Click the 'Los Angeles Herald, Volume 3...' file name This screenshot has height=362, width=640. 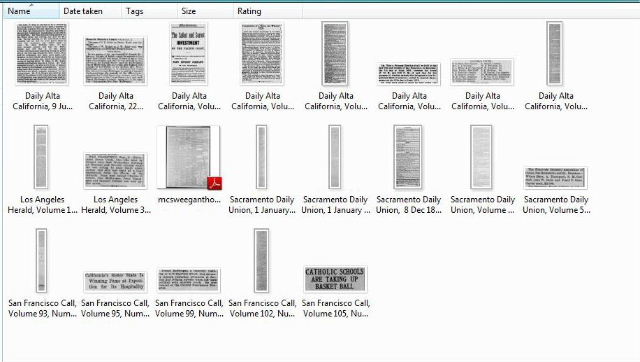116,205
